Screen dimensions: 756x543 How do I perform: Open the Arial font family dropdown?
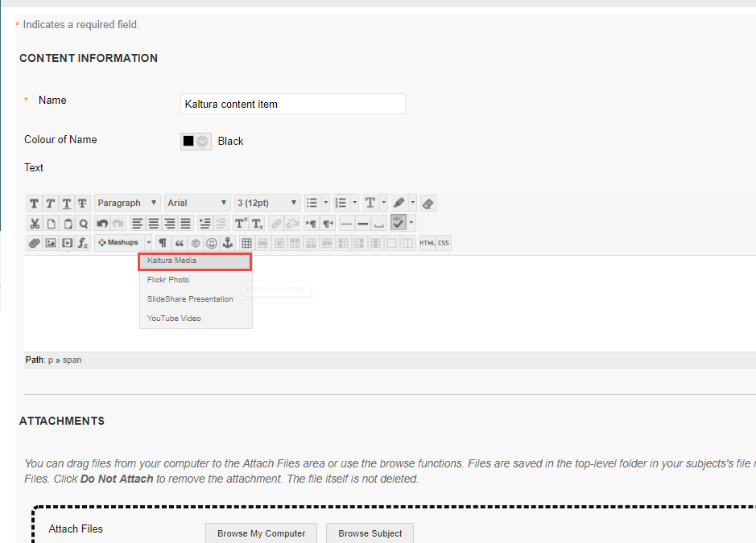(198, 204)
